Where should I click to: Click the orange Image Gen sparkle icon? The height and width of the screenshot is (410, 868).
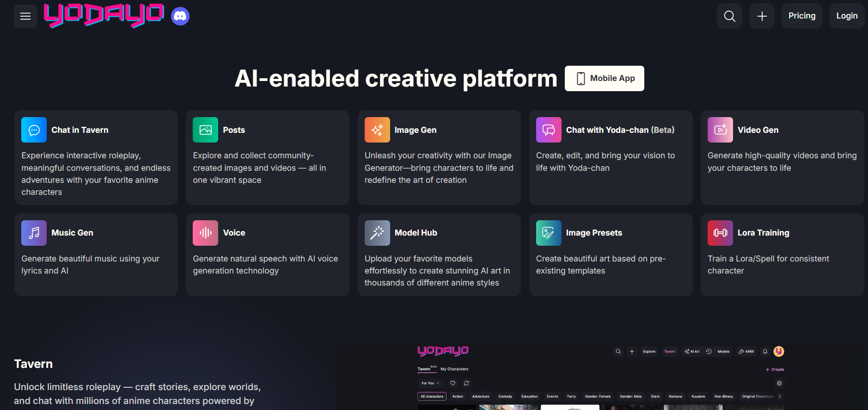pos(377,130)
